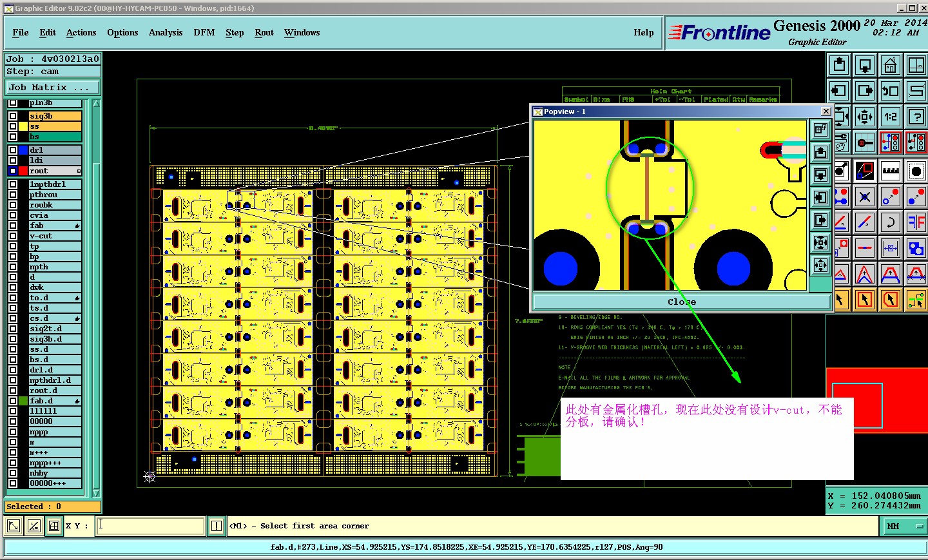Click the overlapping blue shapes icon
The image size is (928, 560).
pos(916,247)
